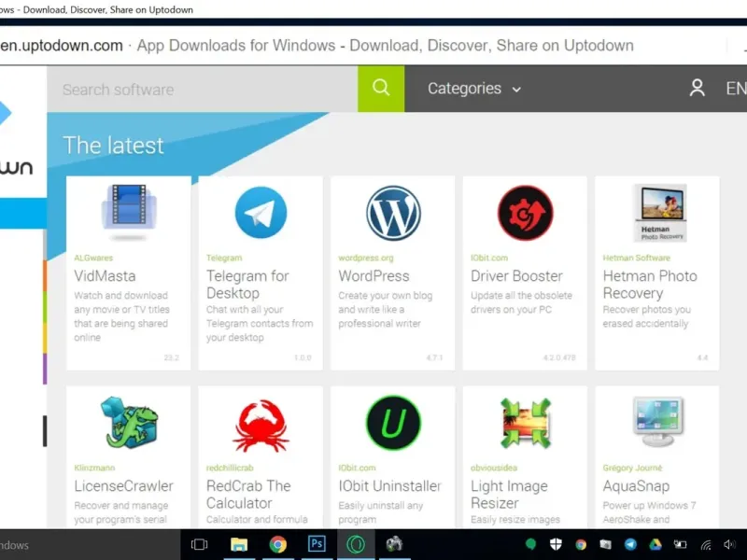Click the LicenseCrawler lizard icon
Viewport: 747px width, 560px height.
129,423
